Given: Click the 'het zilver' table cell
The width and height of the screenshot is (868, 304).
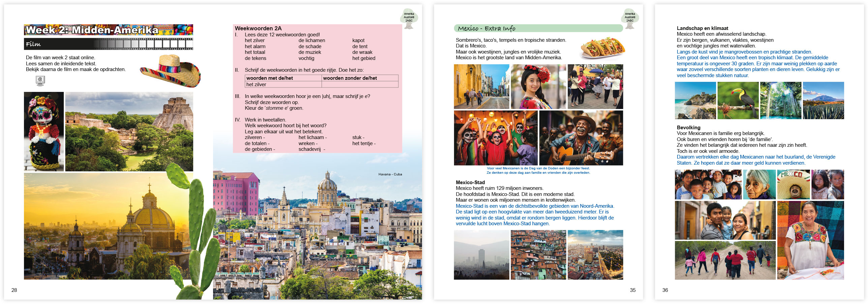Looking at the screenshot, I should tap(283, 85).
